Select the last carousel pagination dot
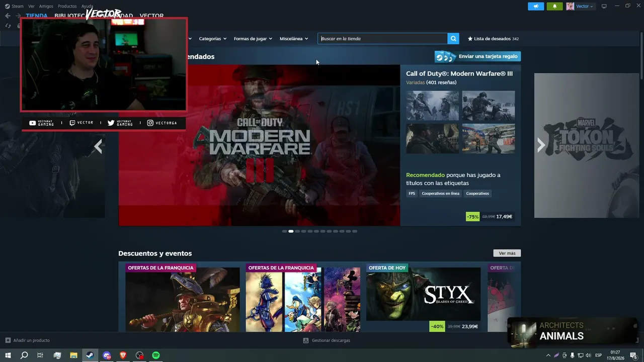The image size is (644, 362). [355, 231]
